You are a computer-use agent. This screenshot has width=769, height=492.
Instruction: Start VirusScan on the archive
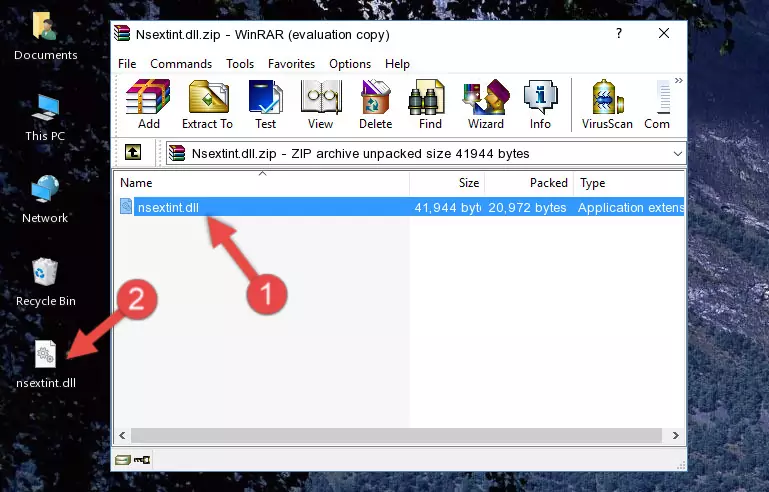(x=607, y=104)
